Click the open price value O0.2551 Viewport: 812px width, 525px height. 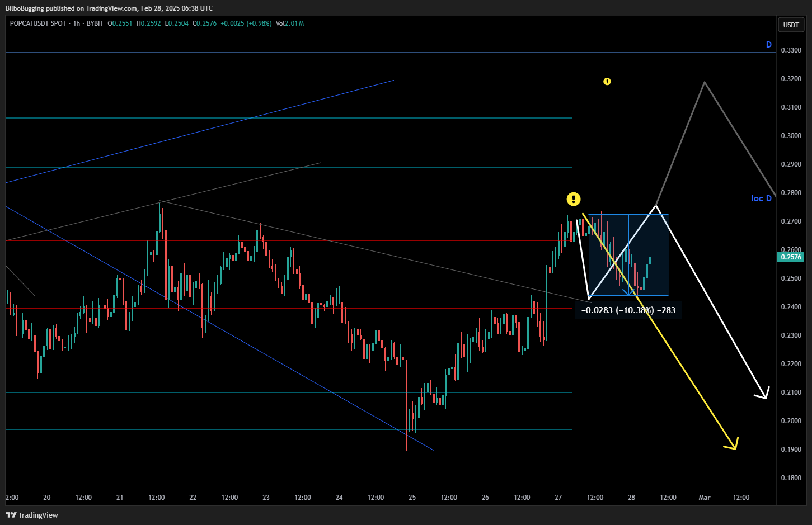[x=120, y=23]
